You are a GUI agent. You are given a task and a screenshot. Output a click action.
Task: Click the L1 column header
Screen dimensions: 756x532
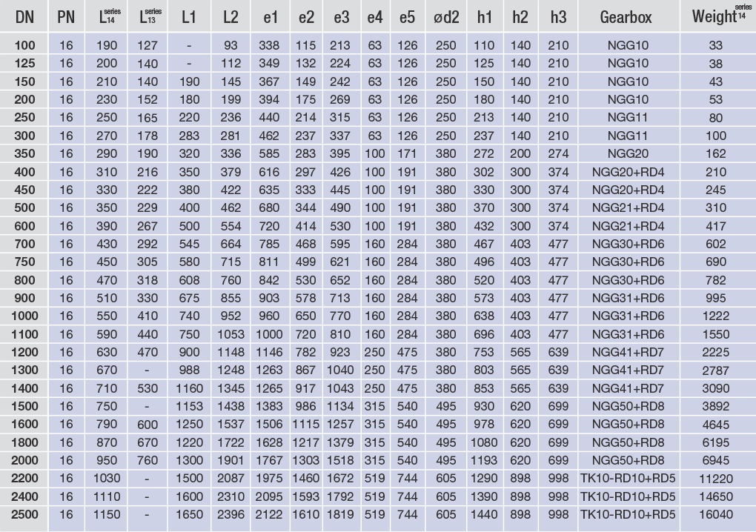tap(188, 17)
